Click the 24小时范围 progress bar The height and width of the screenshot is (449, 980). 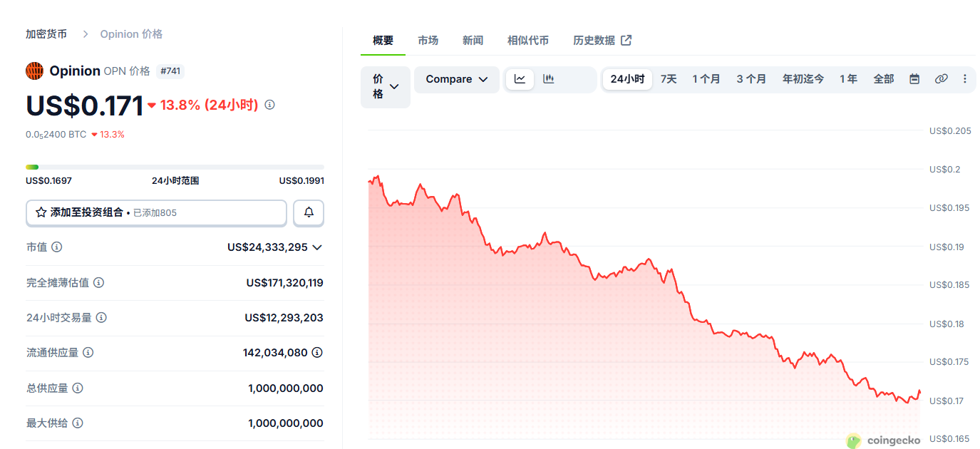pyautogui.click(x=175, y=167)
